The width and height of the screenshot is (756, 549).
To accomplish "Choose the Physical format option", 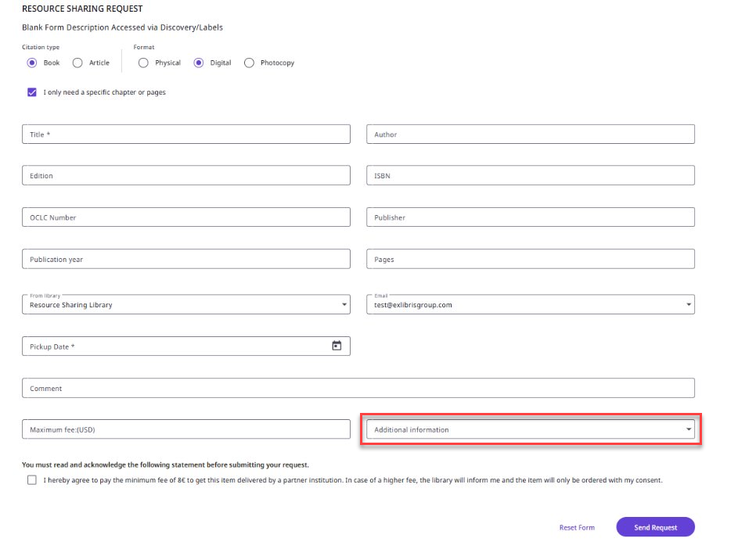I will pyautogui.click(x=143, y=63).
